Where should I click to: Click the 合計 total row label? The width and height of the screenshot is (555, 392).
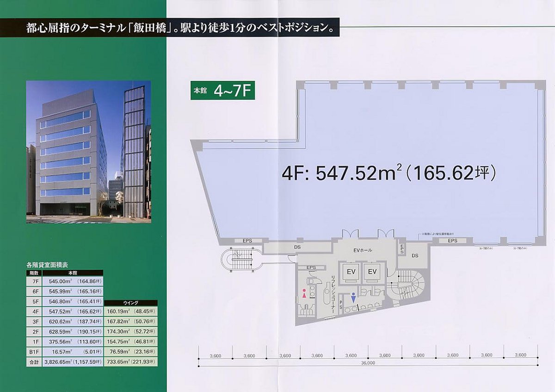pos(34,362)
